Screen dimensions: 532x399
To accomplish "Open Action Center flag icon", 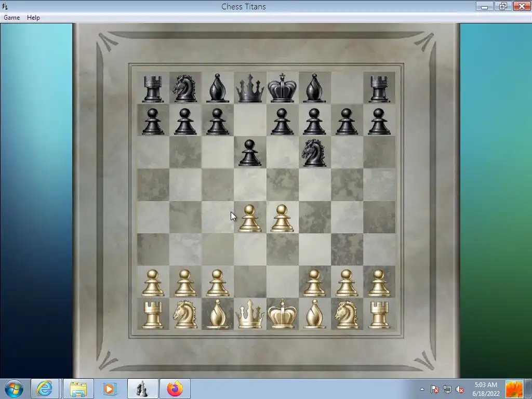I will (x=434, y=389).
